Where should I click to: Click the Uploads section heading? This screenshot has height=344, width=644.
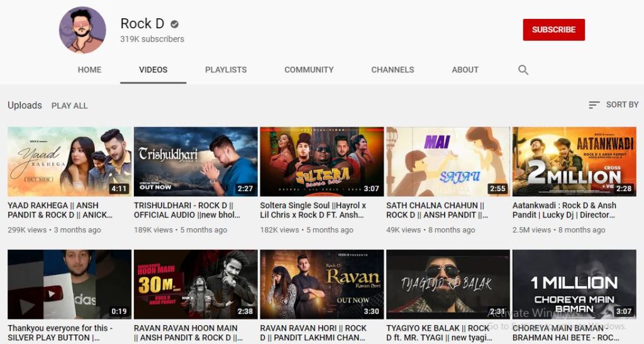(25, 106)
